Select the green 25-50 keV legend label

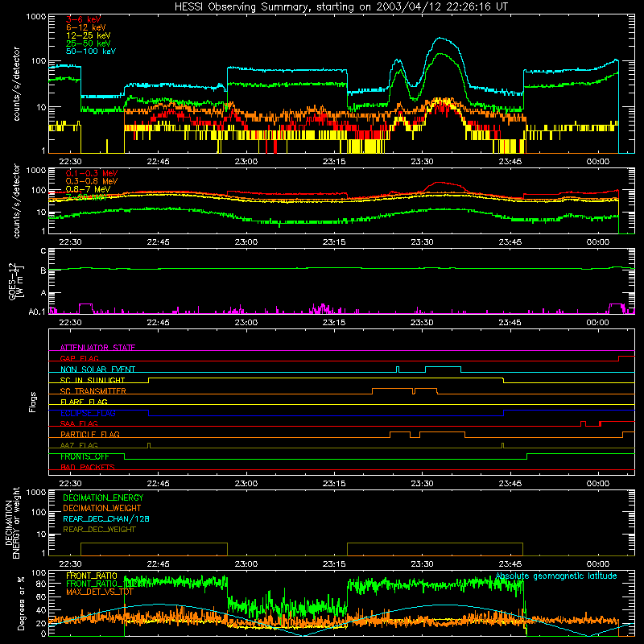(89, 43)
